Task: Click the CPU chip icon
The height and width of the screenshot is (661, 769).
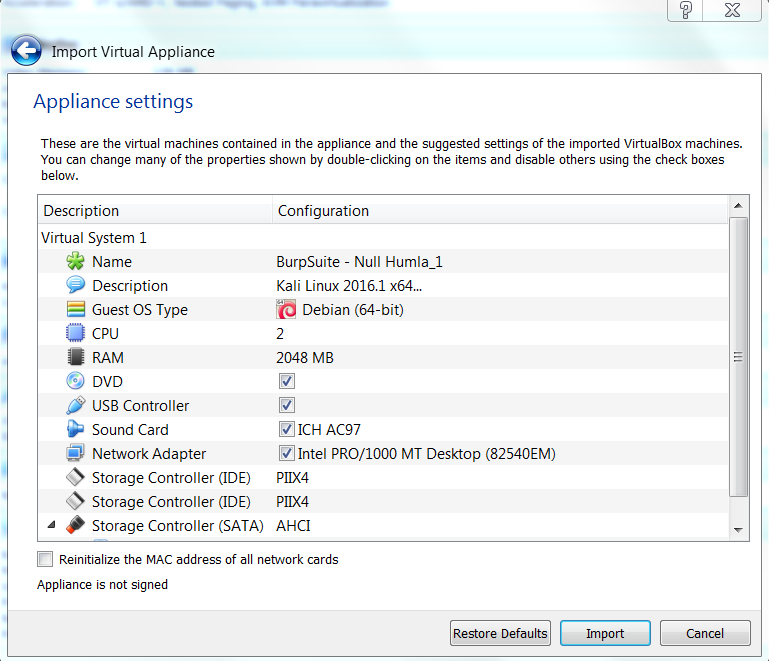Action: pos(75,333)
